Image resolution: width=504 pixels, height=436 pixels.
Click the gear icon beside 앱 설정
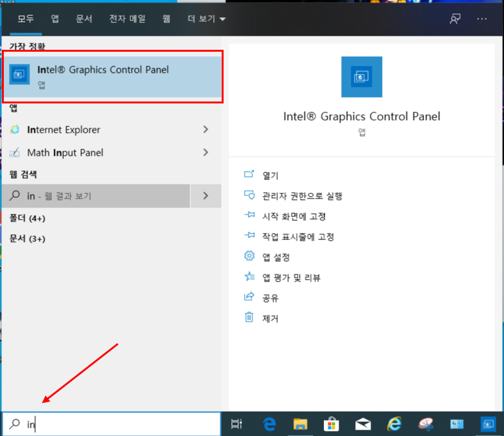click(249, 256)
